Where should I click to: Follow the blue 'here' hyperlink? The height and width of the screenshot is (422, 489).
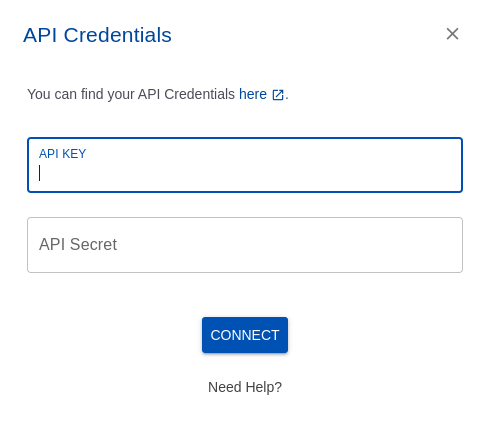[253, 94]
